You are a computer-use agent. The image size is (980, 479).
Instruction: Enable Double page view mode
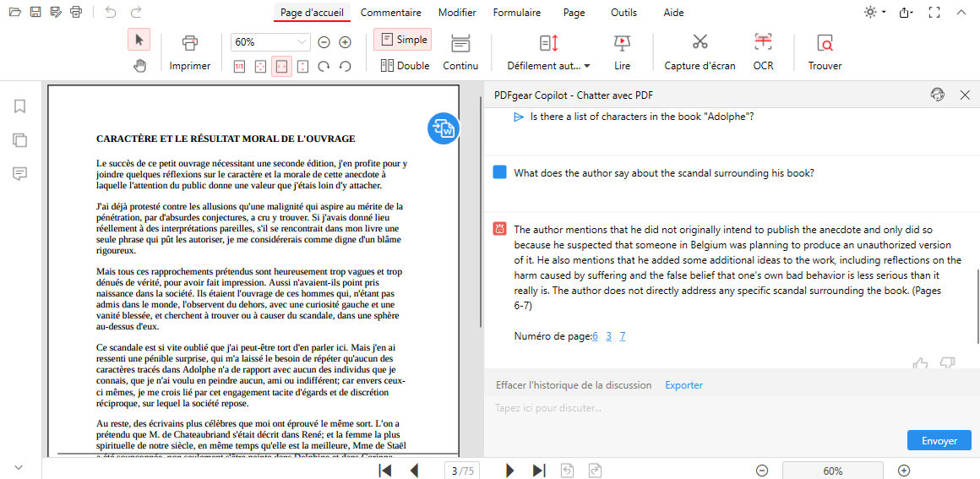405,66
